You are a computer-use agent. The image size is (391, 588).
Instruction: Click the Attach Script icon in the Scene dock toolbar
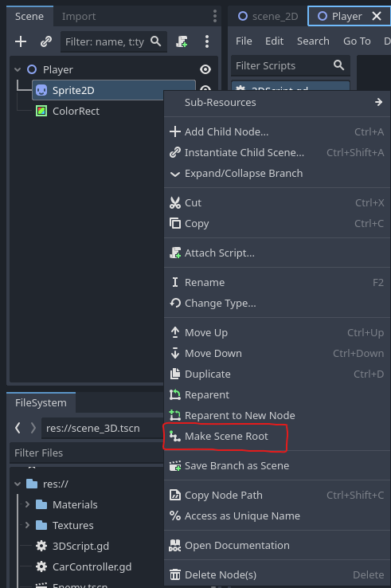tap(182, 41)
